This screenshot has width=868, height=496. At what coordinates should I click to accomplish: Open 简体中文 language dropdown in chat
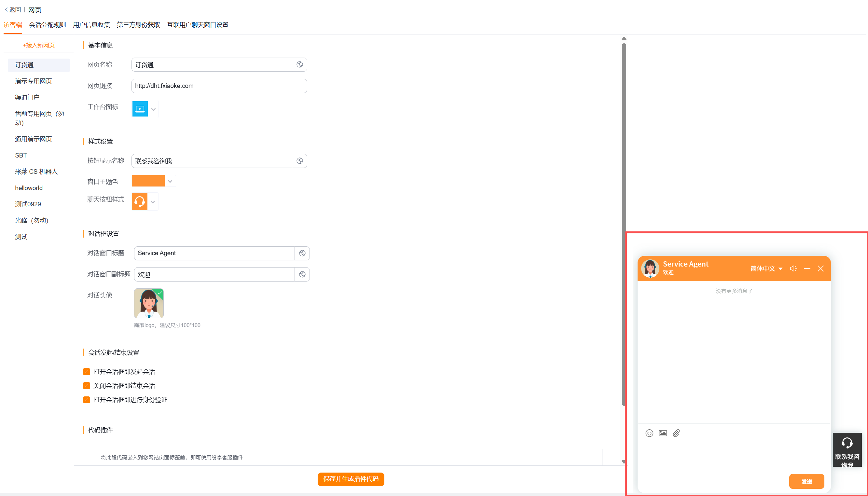[x=766, y=269]
